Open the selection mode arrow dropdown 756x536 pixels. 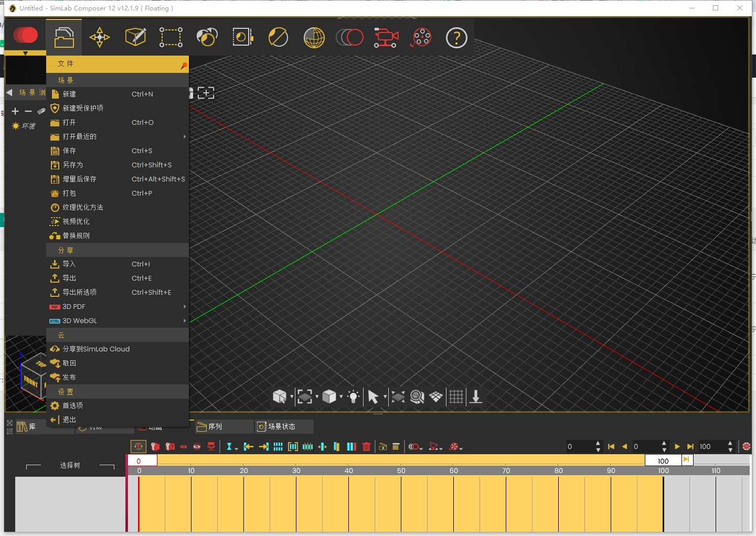385,397
